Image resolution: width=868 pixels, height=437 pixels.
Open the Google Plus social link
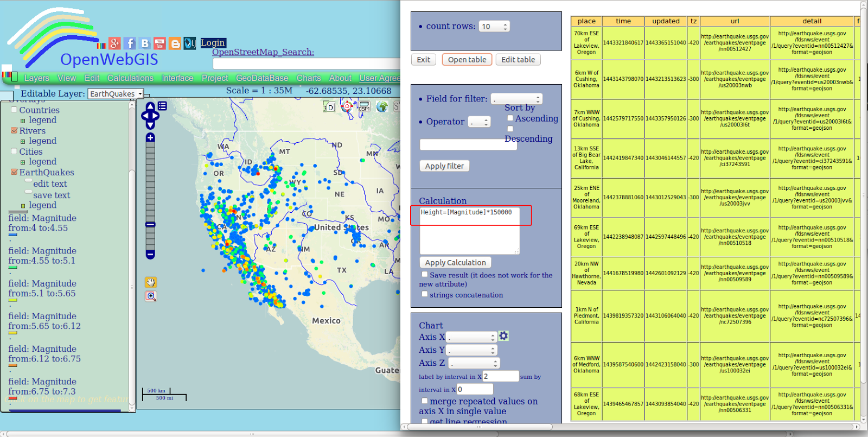tap(114, 43)
